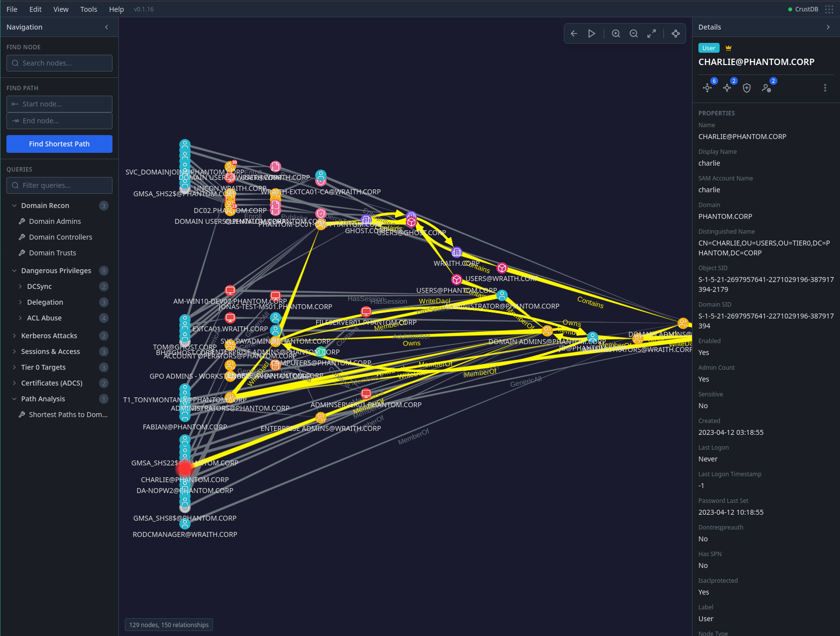The image size is (840, 636).
Task: Open the three-dot overflow menu in Details panel
Action: coord(825,88)
